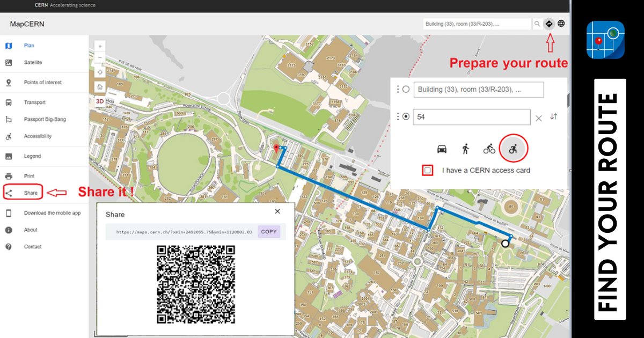Select the starting point radio button
Image resolution: width=644 pixels, height=338 pixels.
(406, 90)
